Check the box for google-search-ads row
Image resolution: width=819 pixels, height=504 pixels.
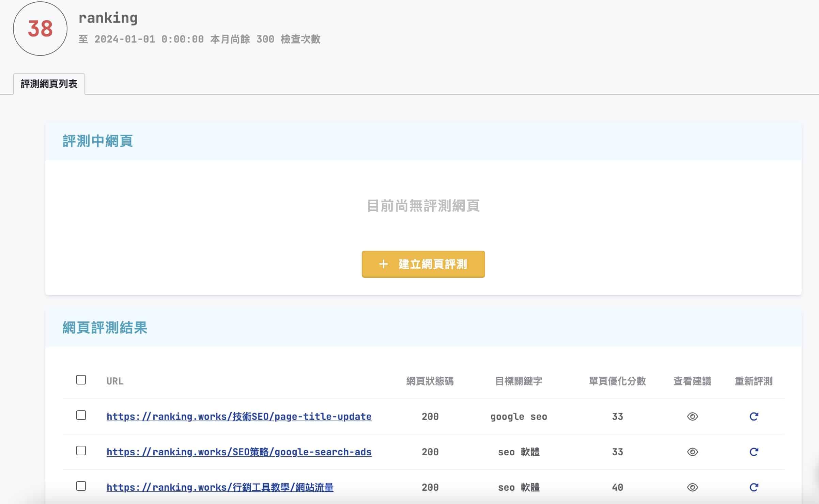pyautogui.click(x=81, y=451)
